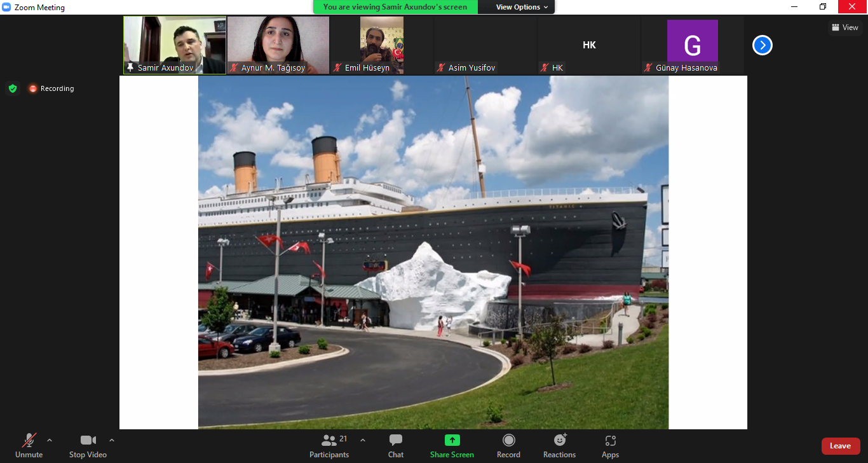Show next participants with blue arrow
This screenshot has width=868, height=463.
tap(762, 45)
